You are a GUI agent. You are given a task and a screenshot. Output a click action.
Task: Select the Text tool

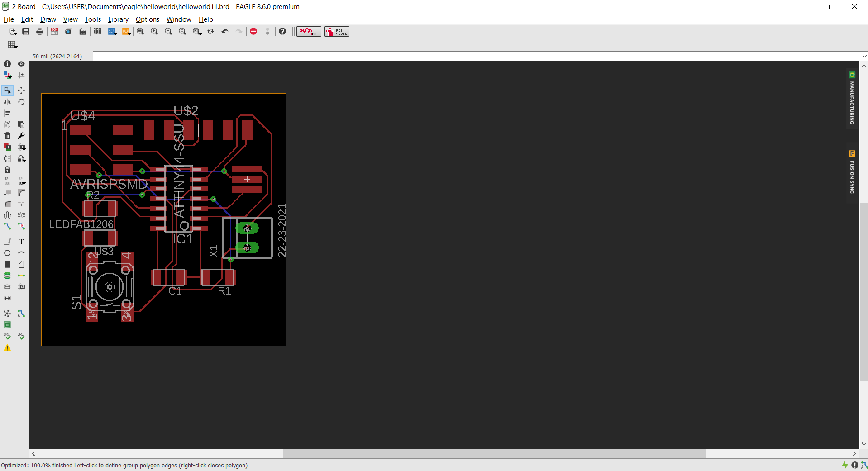[21, 242]
